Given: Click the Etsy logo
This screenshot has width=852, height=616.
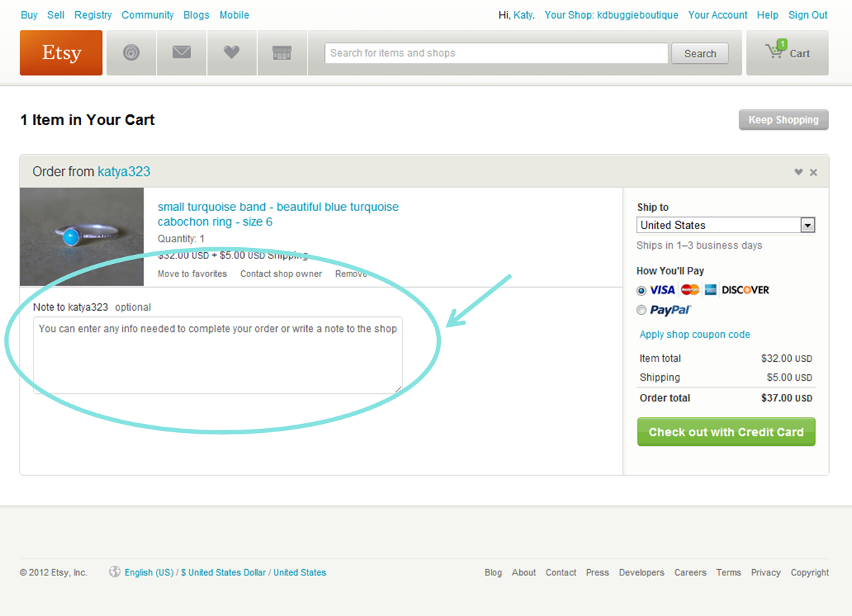Looking at the screenshot, I should [62, 53].
